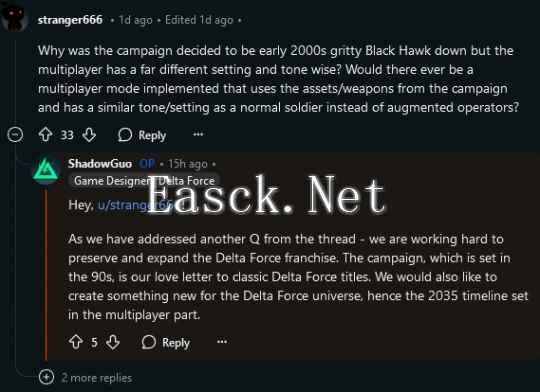Click the OP badge next to ShadowGuo

coord(147,164)
